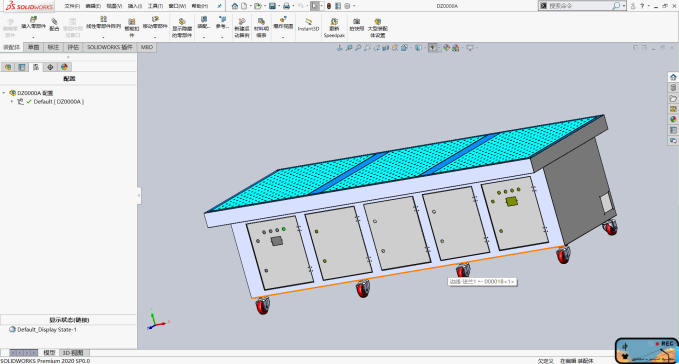Viewport: 679px width, 364px height.
Task: Switch to 模型 Model bottom tab
Action: (49, 353)
